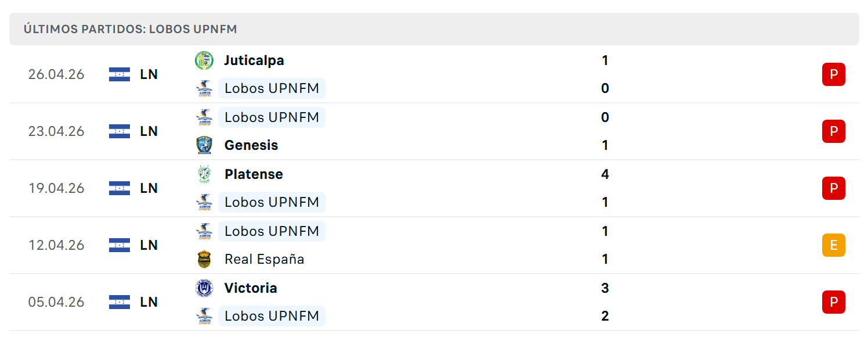This screenshot has height=341, width=868.
Task: Open the 05.04.26 match date row
Action: click(434, 302)
